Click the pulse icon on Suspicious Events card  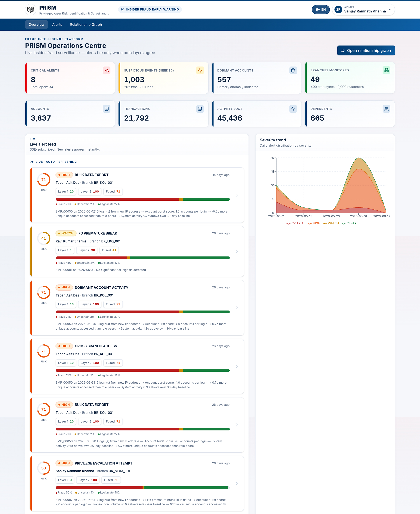pos(200,70)
